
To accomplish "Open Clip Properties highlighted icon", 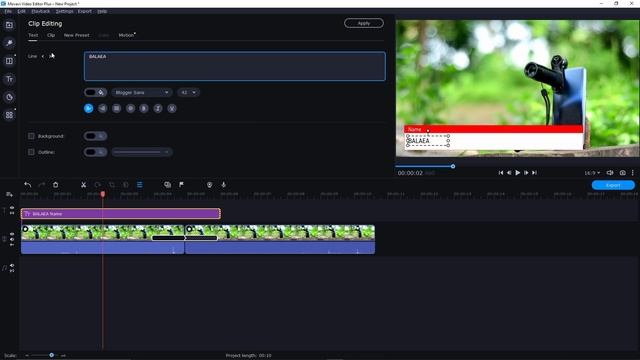I will tap(140, 185).
